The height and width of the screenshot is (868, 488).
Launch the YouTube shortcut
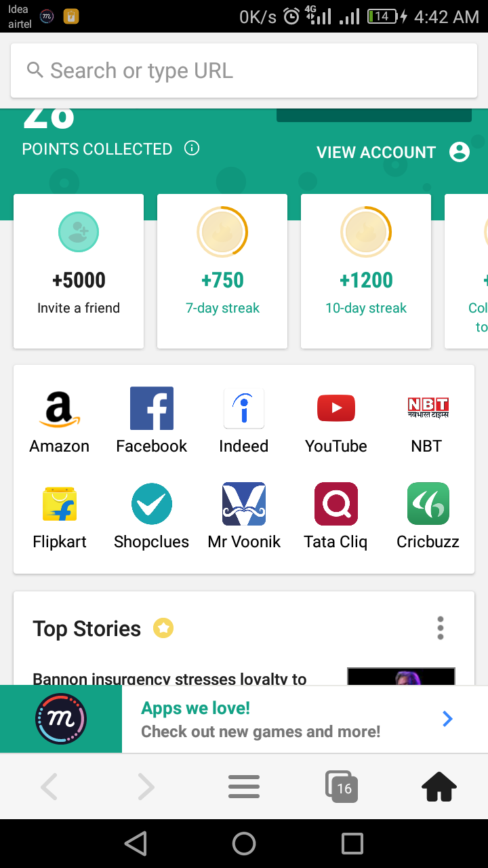click(x=336, y=409)
